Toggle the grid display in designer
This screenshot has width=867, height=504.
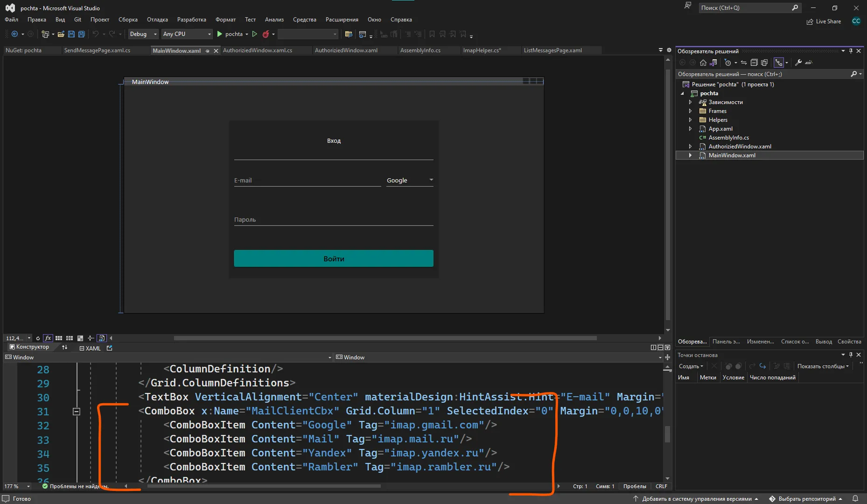(59, 338)
